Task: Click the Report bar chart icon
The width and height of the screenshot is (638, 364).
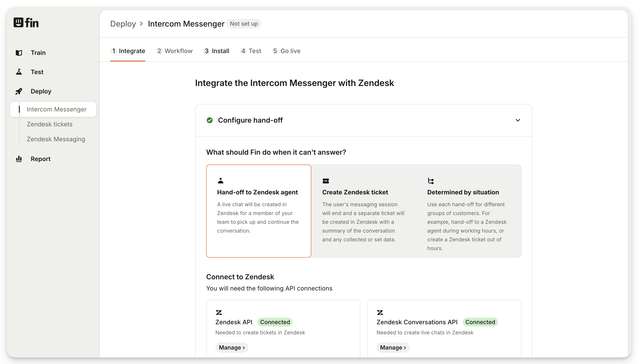Action: click(x=19, y=159)
